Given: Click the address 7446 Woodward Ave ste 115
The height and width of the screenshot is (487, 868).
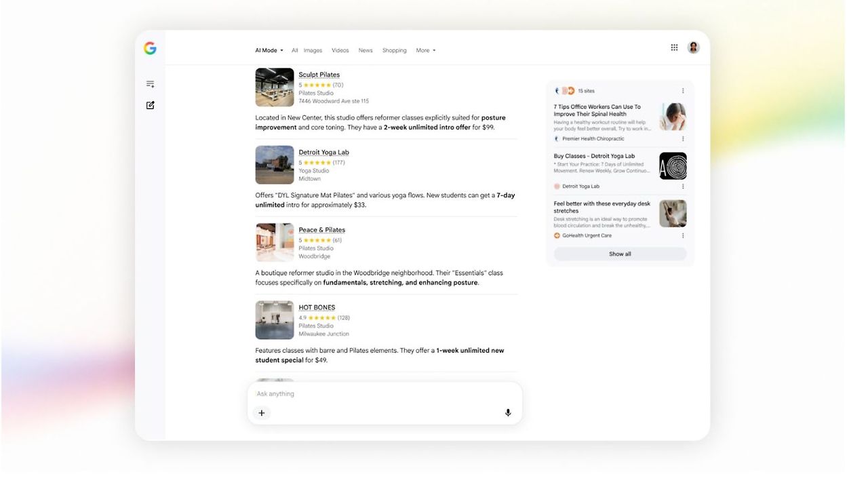Looking at the screenshot, I should (334, 101).
